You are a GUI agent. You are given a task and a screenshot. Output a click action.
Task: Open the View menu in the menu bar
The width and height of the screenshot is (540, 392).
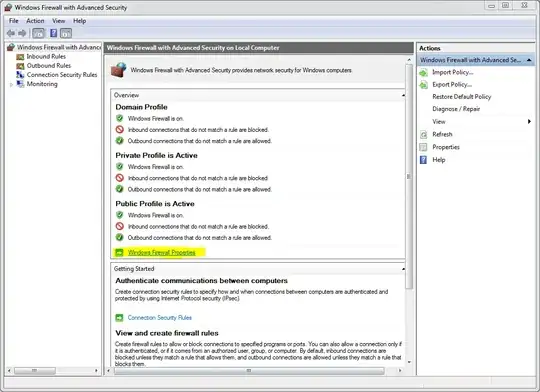point(59,21)
